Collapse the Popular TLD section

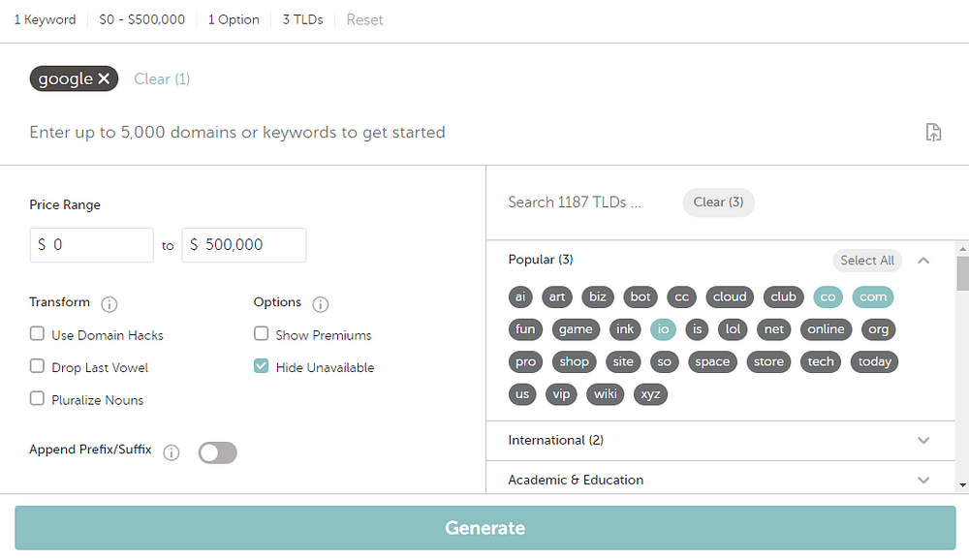(x=923, y=260)
